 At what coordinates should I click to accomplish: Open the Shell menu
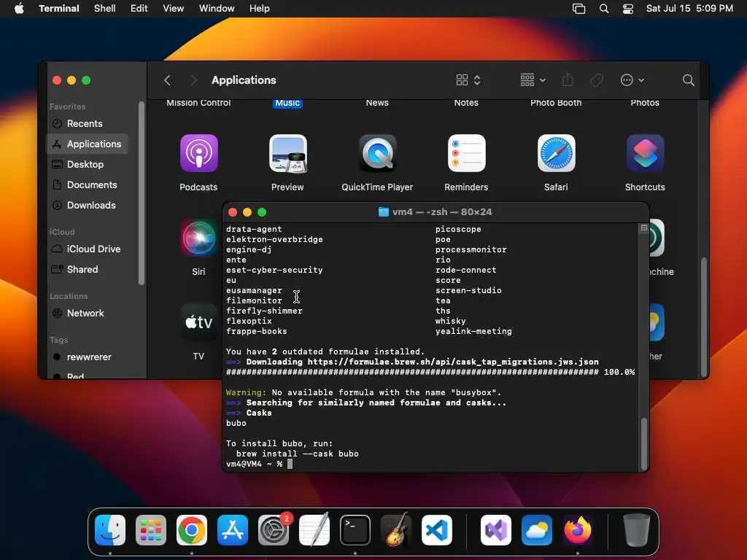[x=105, y=9]
